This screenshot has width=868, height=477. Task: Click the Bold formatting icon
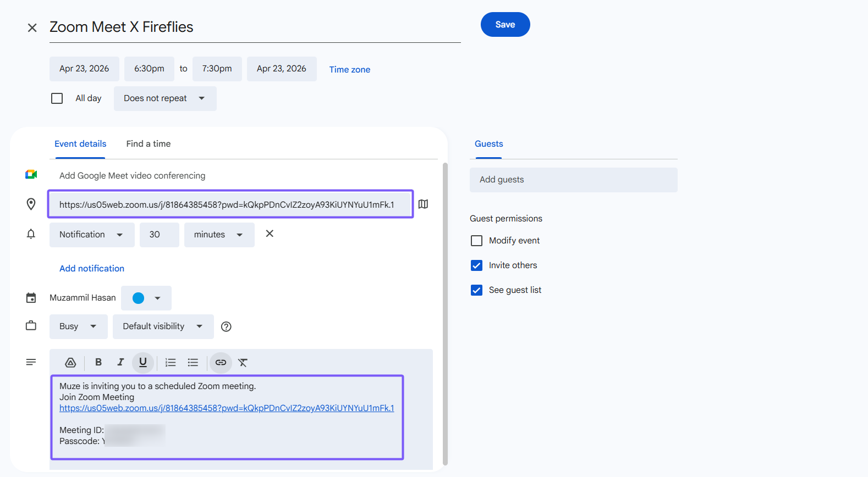point(98,362)
